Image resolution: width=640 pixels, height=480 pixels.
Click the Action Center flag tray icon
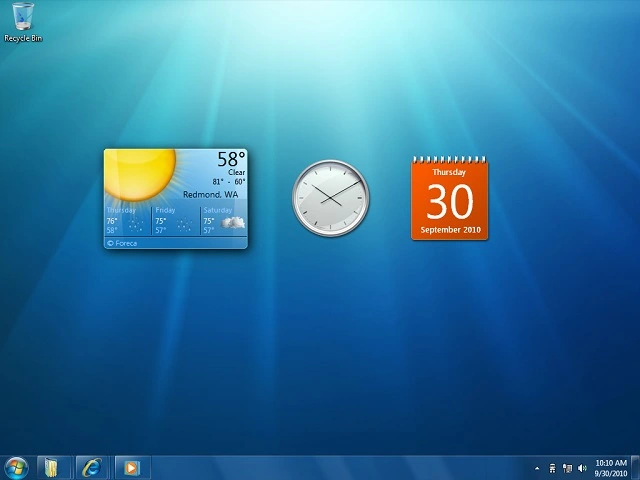tap(553, 468)
